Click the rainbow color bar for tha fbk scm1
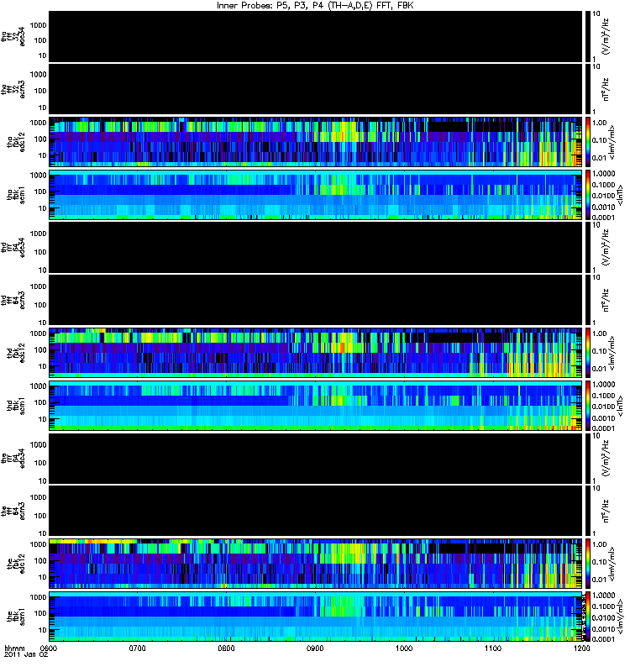This screenshot has width=630, height=672. click(x=587, y=195)
